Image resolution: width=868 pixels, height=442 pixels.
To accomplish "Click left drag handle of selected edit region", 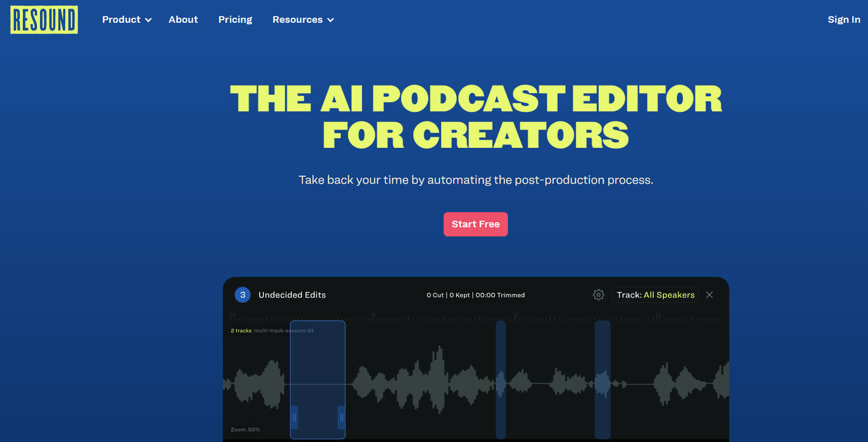I will (x=294, y=417).
